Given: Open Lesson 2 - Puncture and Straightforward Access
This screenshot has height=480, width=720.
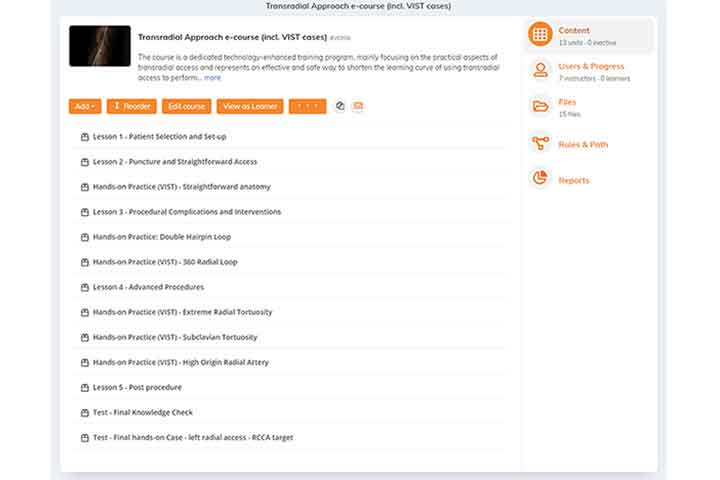Looking at the screenshot, I should (175, 162).
